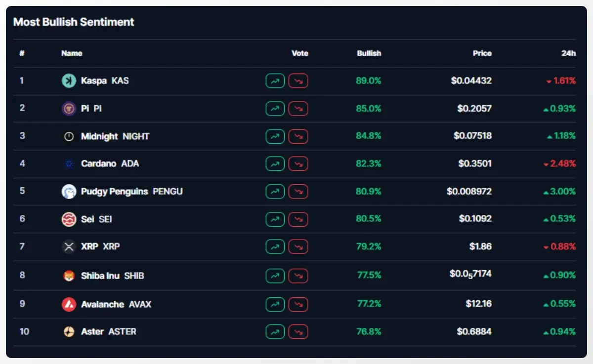Vote bearish on Cardano ADA

298,163
